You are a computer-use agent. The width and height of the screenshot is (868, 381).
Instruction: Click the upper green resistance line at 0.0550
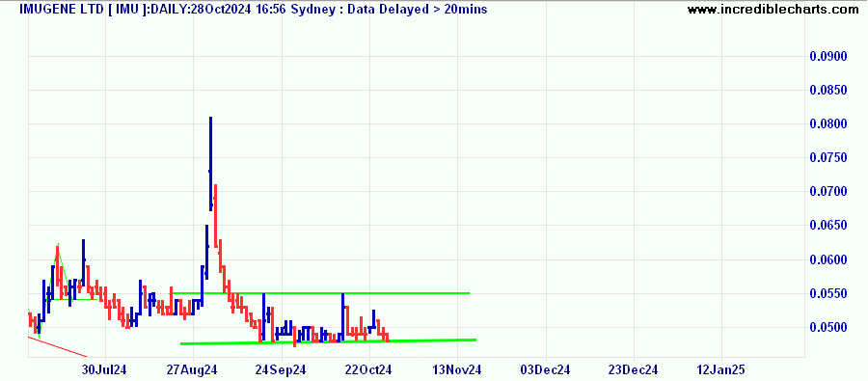(321, 293)
